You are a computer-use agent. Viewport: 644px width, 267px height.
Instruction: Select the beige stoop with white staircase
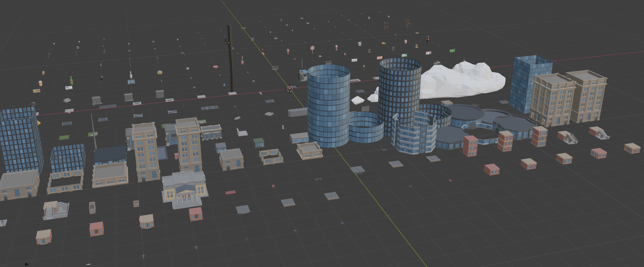(x=56, y=211)
